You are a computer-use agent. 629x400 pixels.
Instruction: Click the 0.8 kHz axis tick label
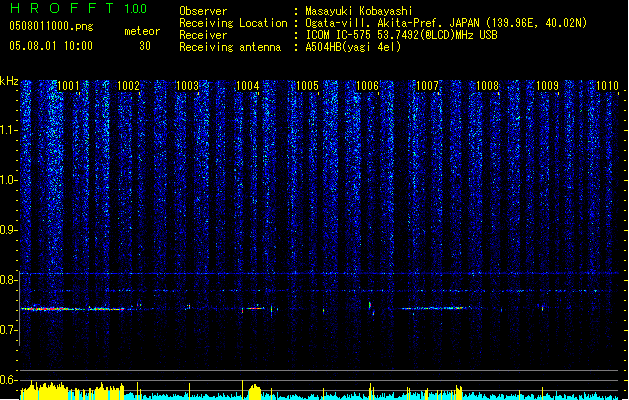tap(8, 280)
